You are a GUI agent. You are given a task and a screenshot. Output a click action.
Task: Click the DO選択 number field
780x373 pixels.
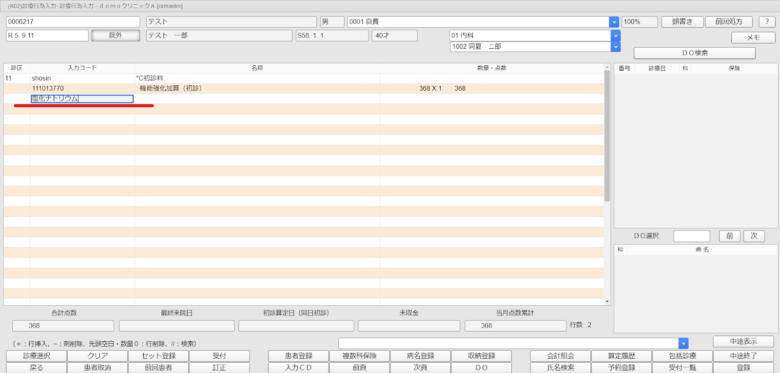point(691,236)
